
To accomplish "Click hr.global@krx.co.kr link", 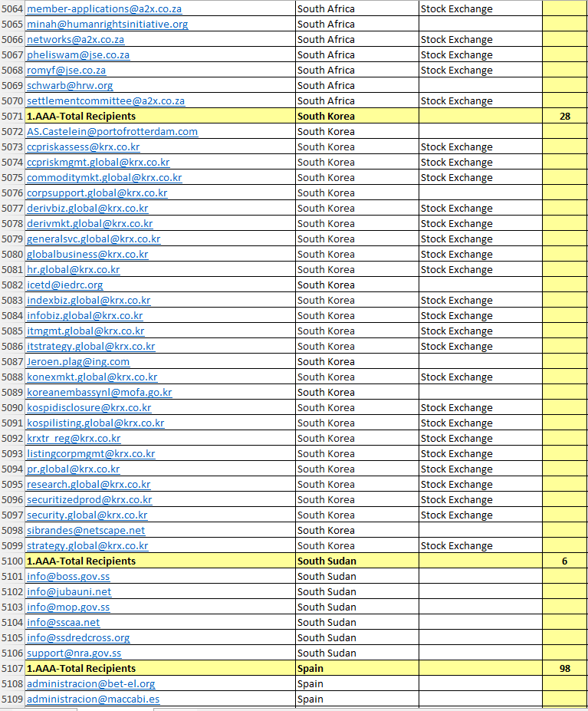I will 74,270.
